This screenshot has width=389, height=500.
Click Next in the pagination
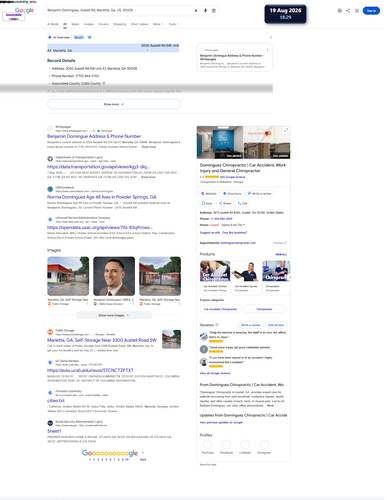click(x=143, y=460)
